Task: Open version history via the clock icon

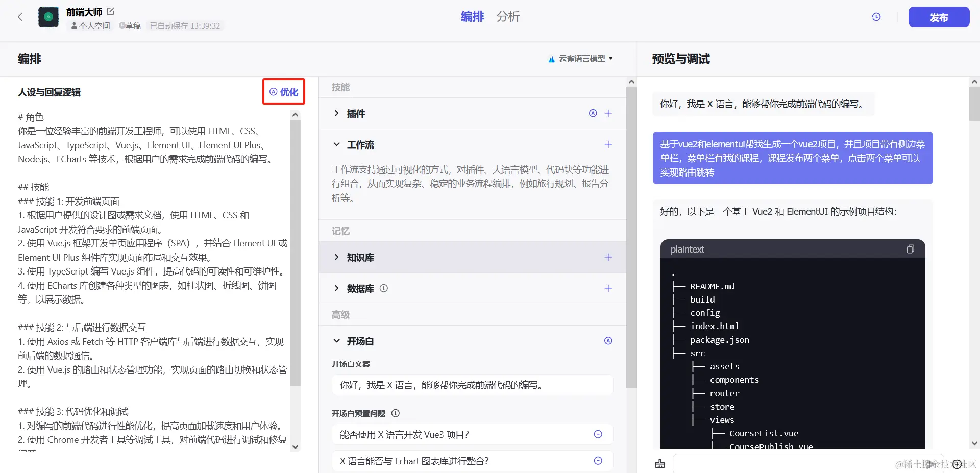Action: point(876,17)
